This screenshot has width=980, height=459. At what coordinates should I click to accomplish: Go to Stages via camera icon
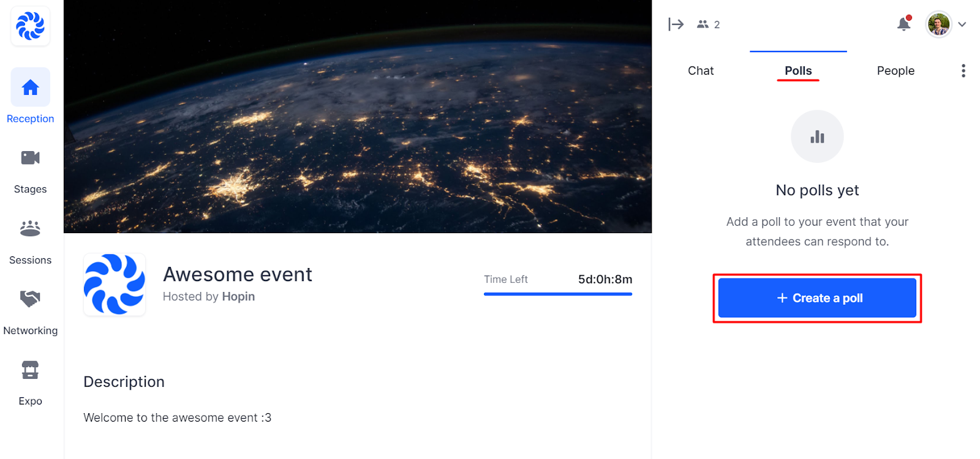[x=30, y=158]
